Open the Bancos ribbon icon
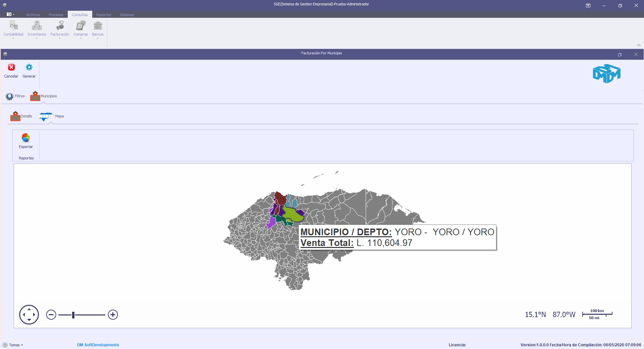 98,26
